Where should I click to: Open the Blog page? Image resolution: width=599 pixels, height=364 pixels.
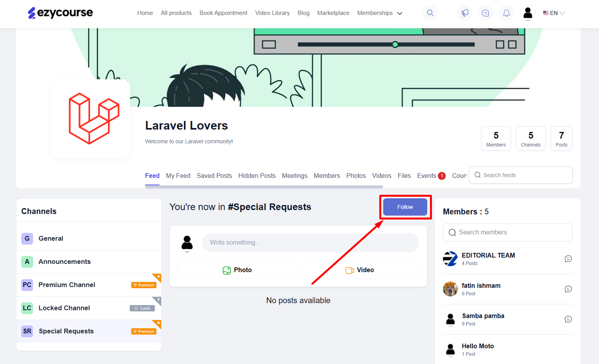(x=303, y=13)
